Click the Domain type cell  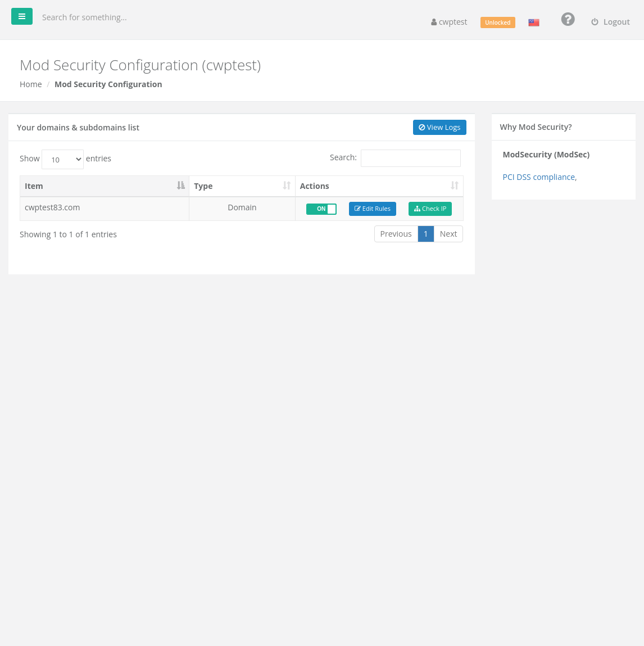tap(242, 209)
